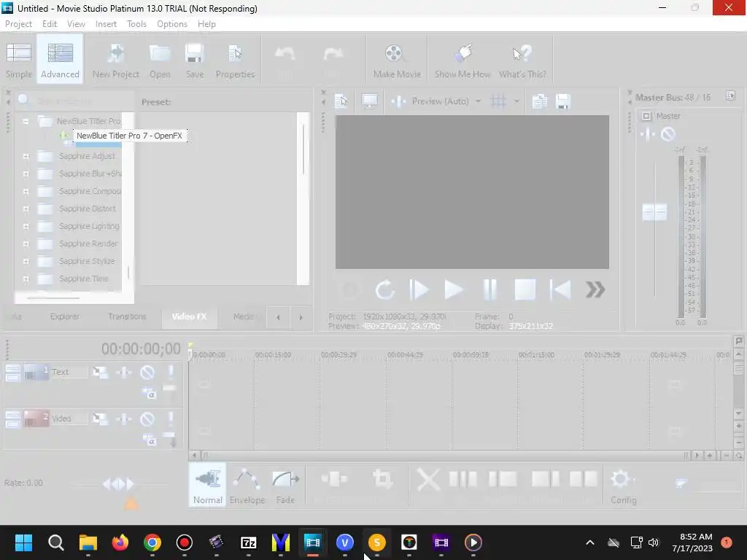Viewport: 747px width, 560px height.
Task: Open the Project menu
Action: [18, 24]
